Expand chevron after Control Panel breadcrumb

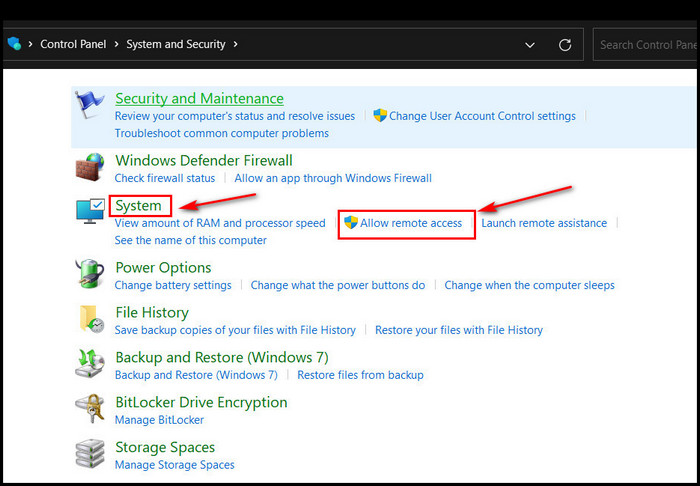116,44
